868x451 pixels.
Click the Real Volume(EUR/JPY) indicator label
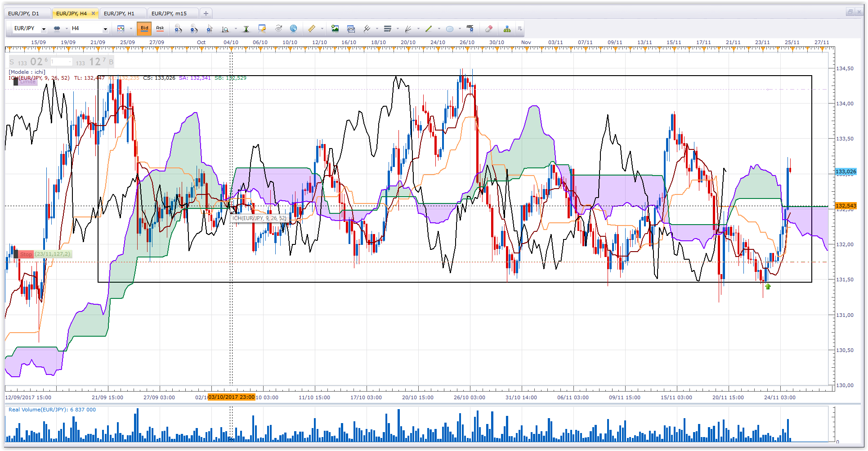pos(52,410)
